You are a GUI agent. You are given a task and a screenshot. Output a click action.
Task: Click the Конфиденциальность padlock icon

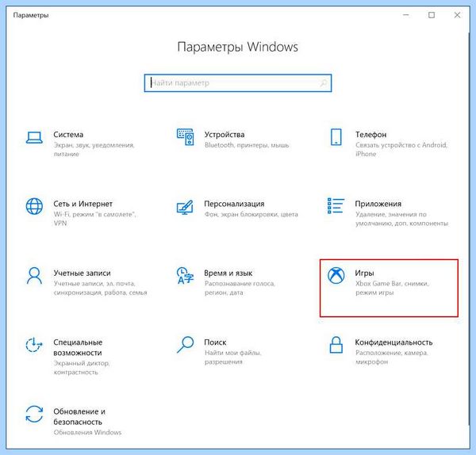coord(336,345)
